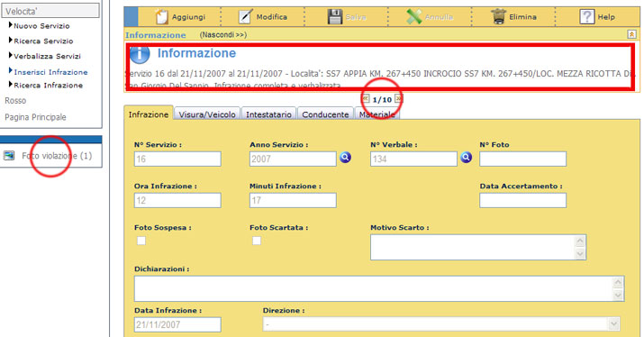
Task: Go to previous record with left arrows
Action: [x=366, y=98]
